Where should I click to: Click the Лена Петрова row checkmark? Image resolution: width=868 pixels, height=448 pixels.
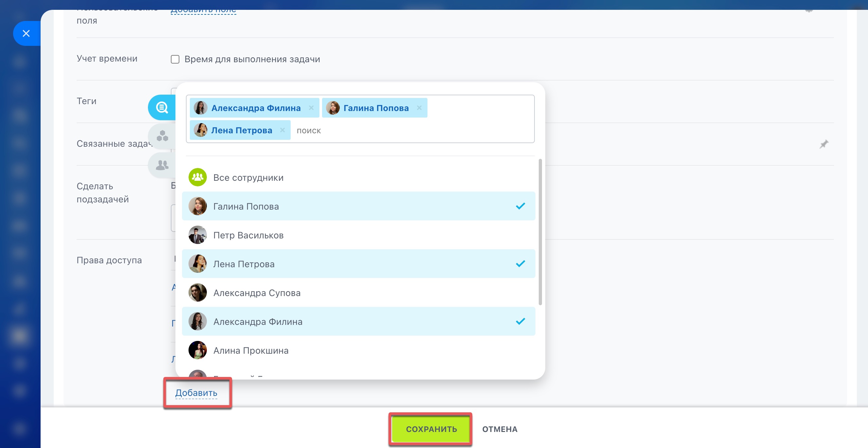521,264
